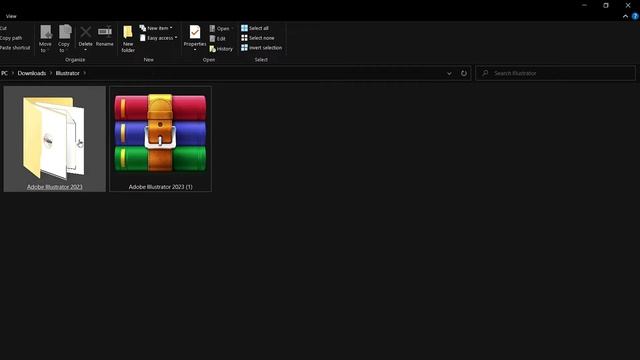Expand the chevron after Downloads breadcrumb
Screen dimensions: 640x360
(x=51, y=73)
